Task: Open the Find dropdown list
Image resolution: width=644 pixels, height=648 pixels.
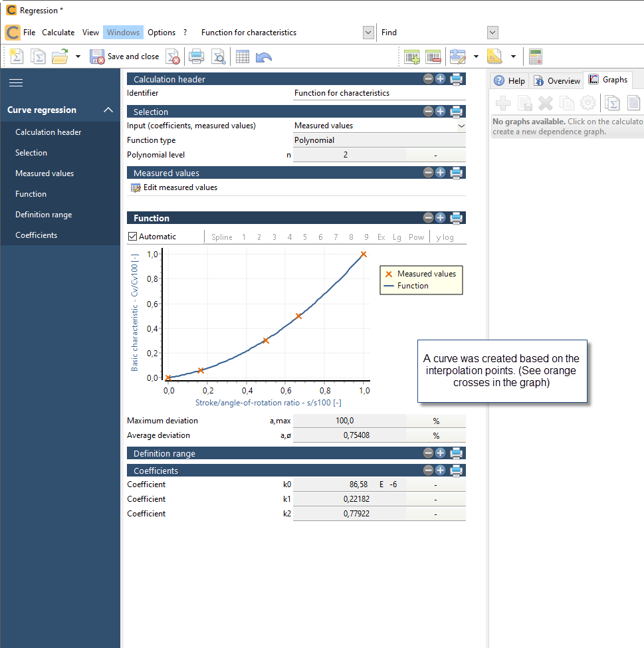Action: (492, 32)
